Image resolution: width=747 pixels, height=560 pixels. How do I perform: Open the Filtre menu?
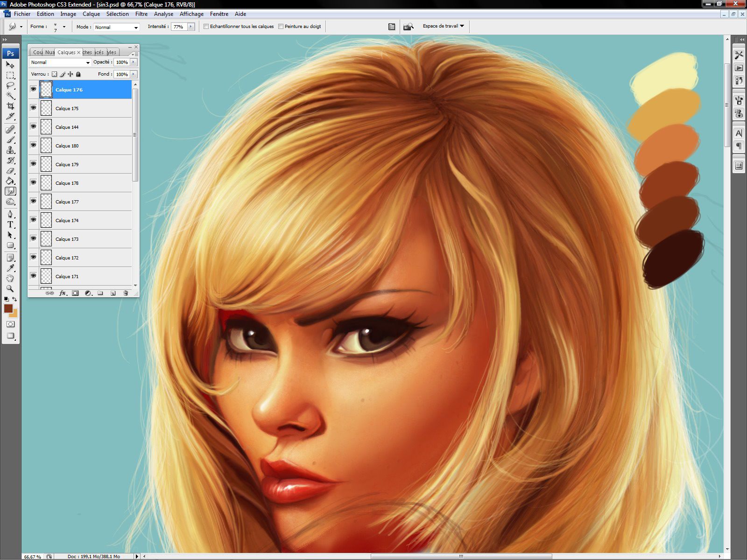click(141, 14)
